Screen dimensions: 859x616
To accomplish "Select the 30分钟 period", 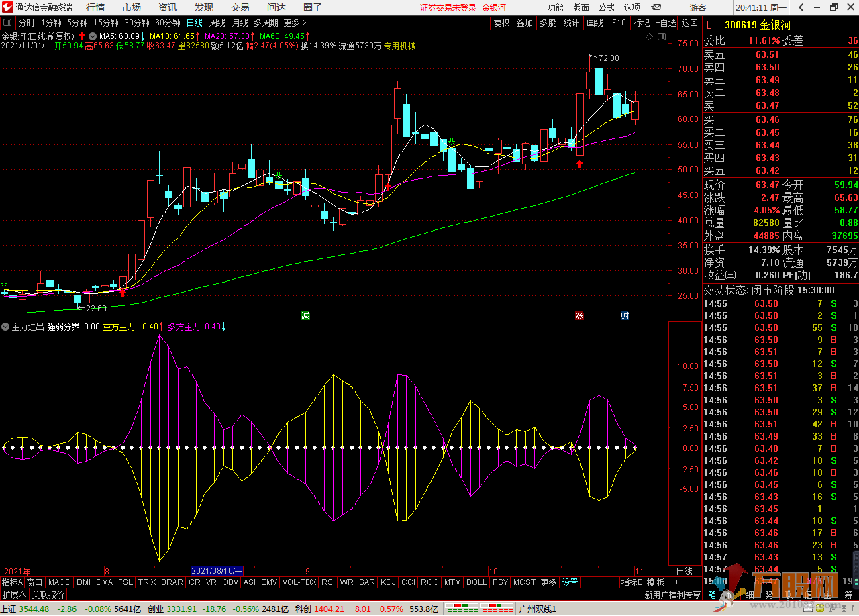I will pyautogui.click(x=136, y=23).
